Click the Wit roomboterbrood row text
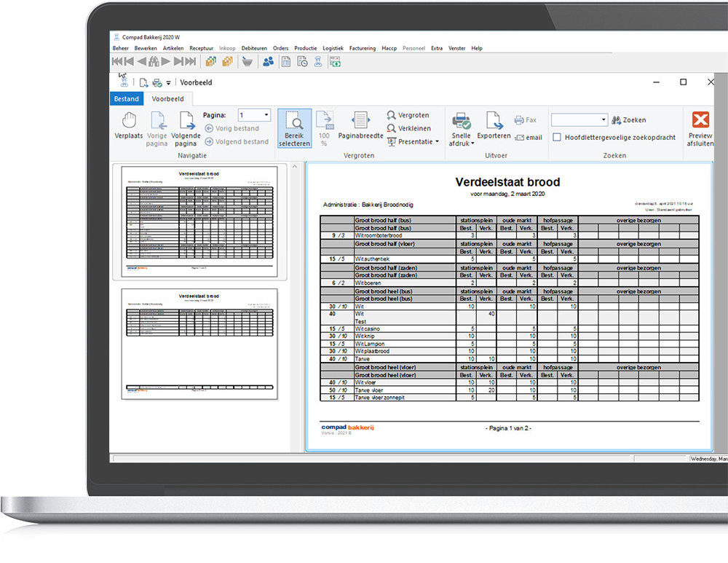The width and height of the screenshot is (728, 563). pos(379,235)
